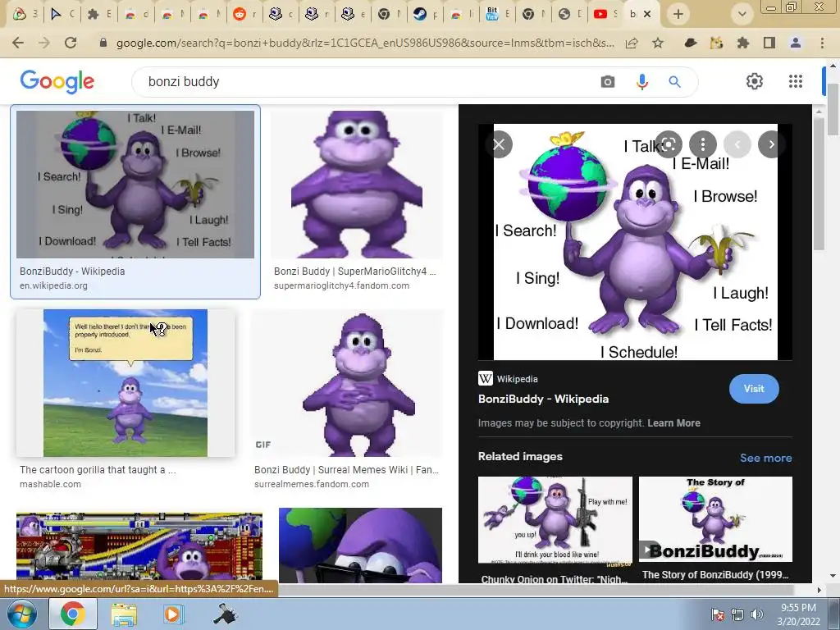Open Chrome from the taskbar
Screen dimensions: 840x630
point(72,614)
